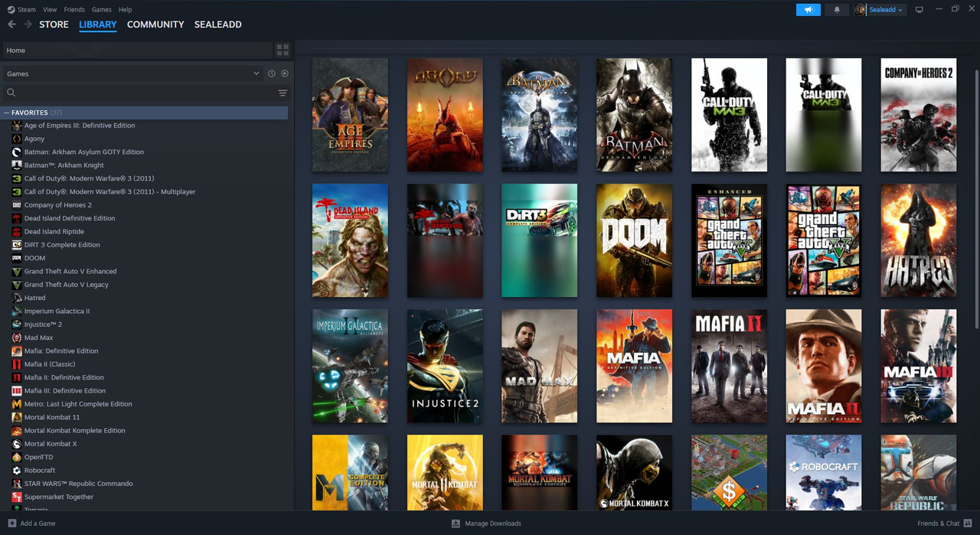Go to the STORE tab
The height and width of the screenshot is (535, 980).
(54, 24)
